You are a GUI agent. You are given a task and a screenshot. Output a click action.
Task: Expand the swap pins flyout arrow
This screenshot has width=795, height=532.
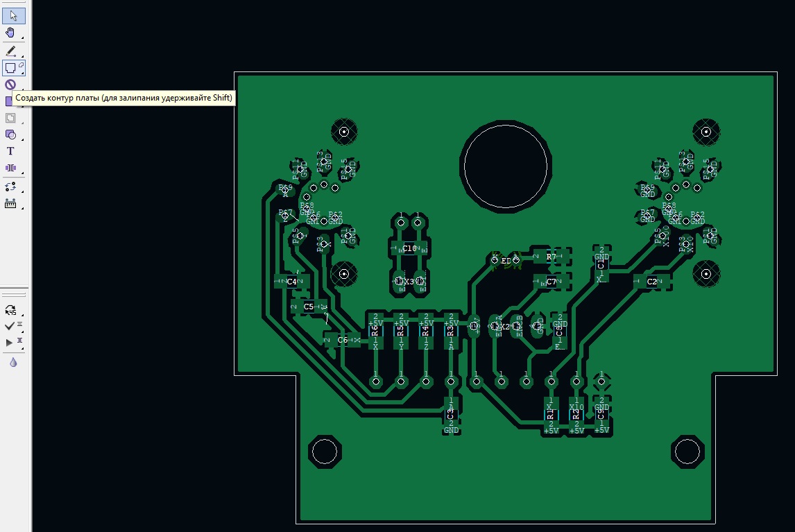(x=22, y=191)
